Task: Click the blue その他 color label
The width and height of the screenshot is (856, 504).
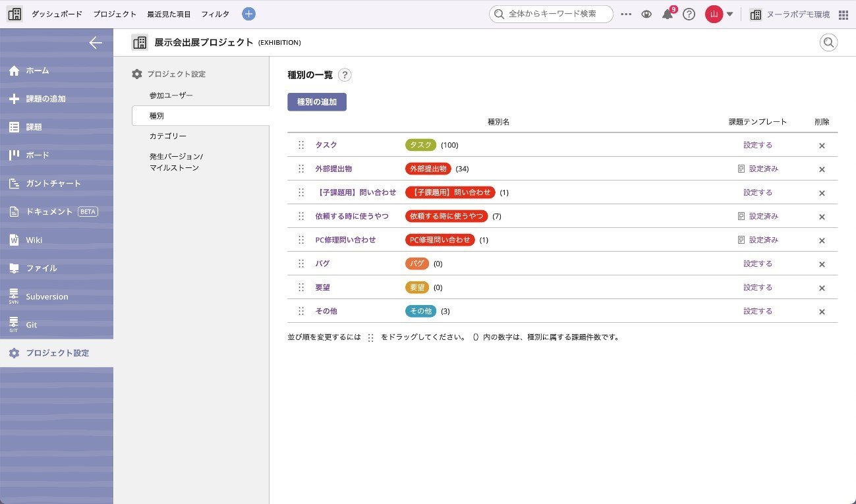Action: pyautogui.click(x=420, y=311)
